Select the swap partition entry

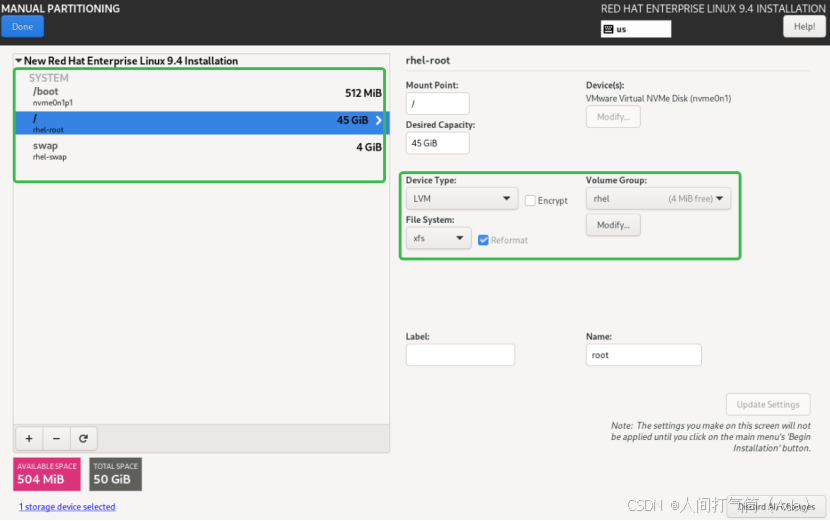(x=200, y=150)
